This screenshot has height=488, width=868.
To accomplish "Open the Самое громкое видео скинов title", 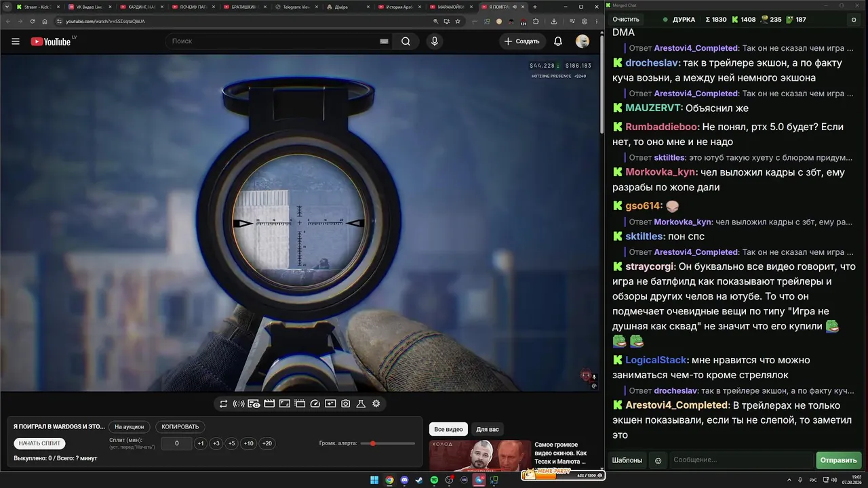I will [561, 453].
